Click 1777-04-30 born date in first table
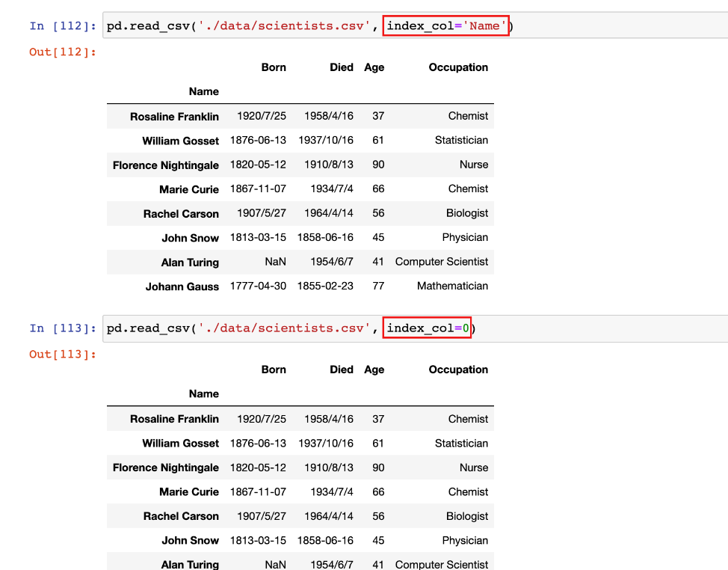 [258, 286]
